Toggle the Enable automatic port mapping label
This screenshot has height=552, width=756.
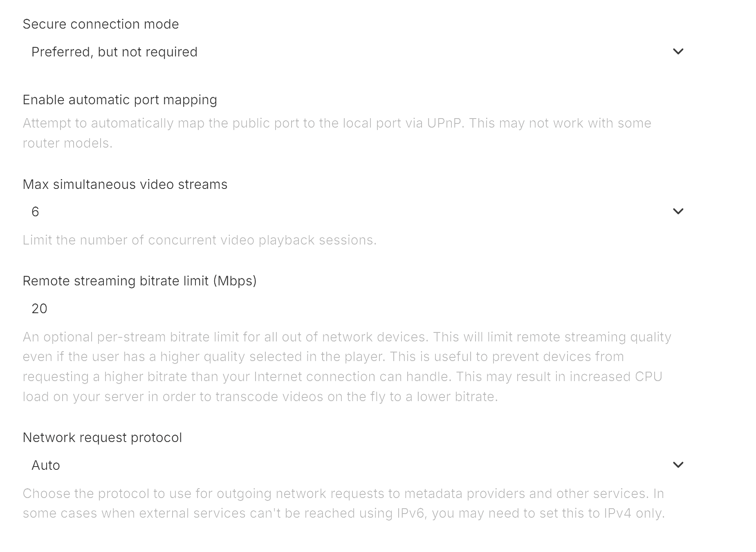click(x=120, y=100)
